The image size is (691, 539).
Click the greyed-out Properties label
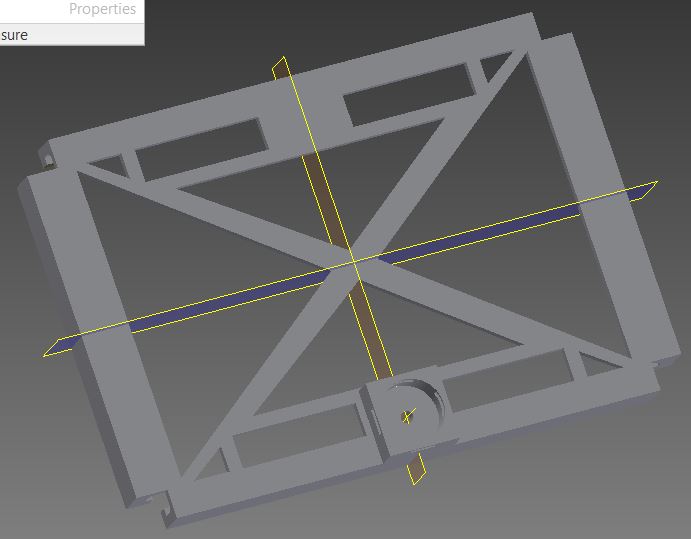tap(102, 10)
